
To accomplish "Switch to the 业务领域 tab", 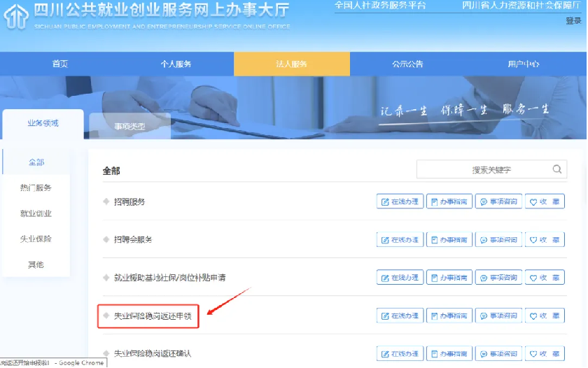I will [x=43, y=124].
